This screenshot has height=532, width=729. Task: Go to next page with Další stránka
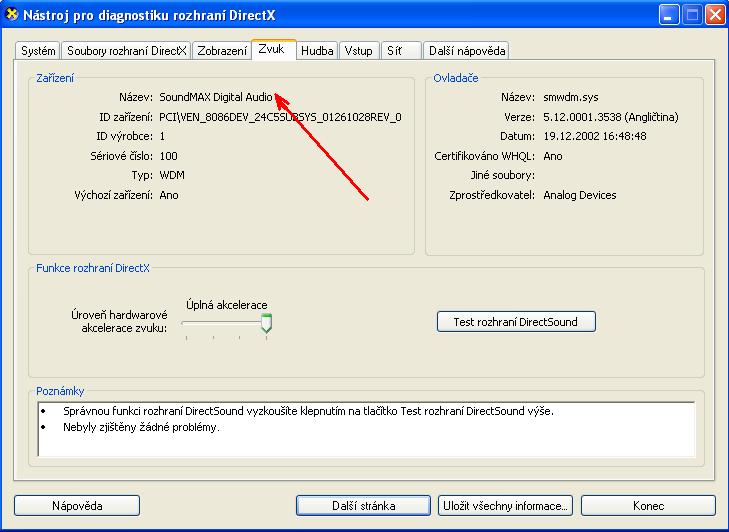(x=365, y=506)
